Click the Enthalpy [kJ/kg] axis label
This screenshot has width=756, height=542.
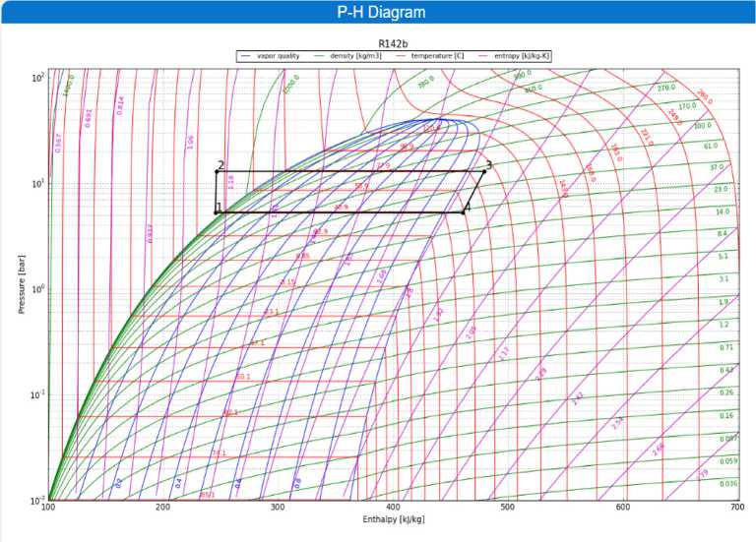393,518
